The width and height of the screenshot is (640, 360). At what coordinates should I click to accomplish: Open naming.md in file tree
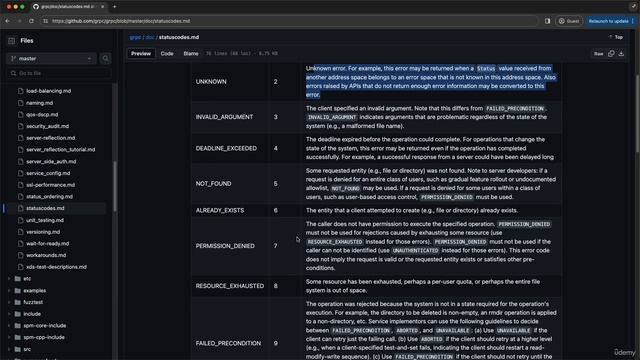pos(40,103)
